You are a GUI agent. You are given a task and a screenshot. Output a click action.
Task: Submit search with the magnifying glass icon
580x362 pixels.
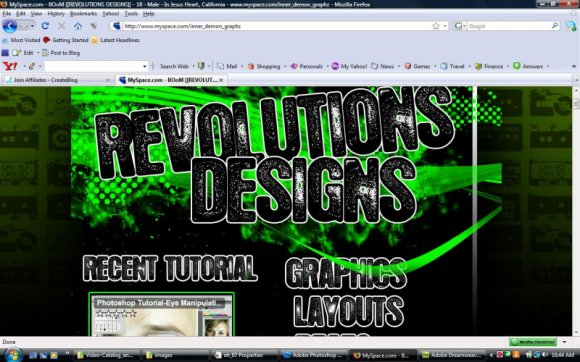tap(554, 26)
